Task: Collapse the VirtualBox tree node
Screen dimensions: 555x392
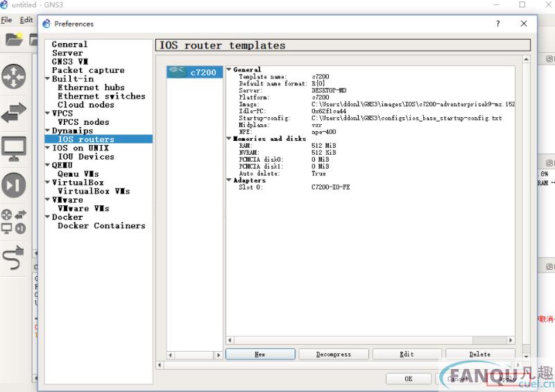Action: click(x=48, y=182)
